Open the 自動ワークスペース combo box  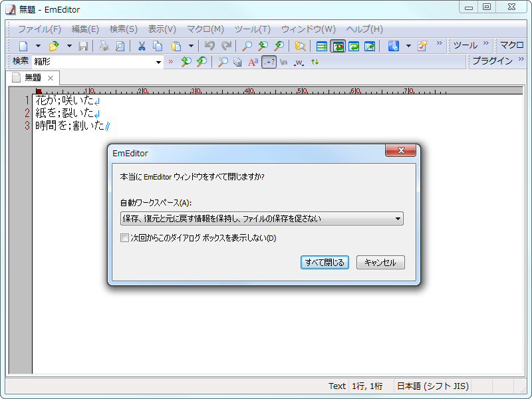click(262, 219)
